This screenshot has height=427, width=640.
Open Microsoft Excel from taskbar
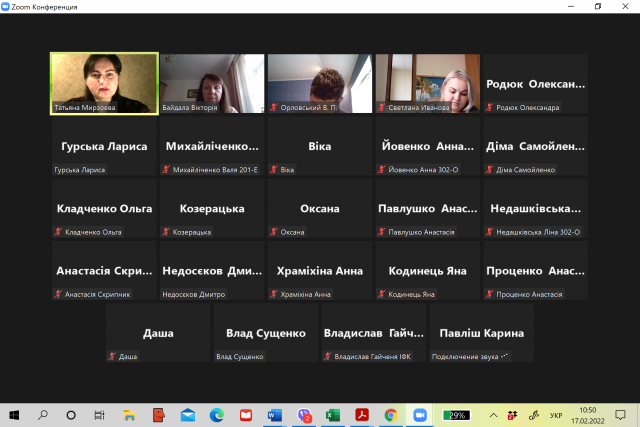(x=333, y=416)
